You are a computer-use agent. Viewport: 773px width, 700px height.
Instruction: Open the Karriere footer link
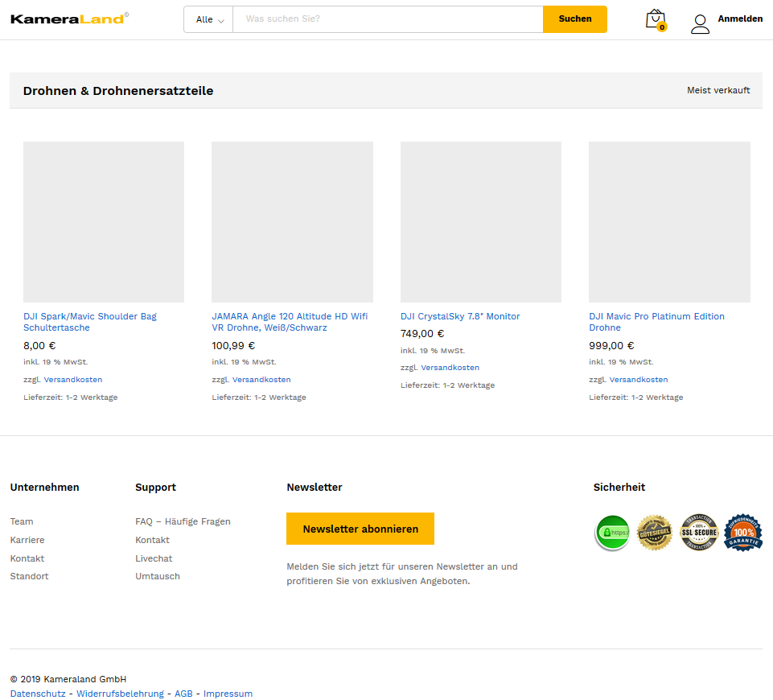[x=27, y=540]
